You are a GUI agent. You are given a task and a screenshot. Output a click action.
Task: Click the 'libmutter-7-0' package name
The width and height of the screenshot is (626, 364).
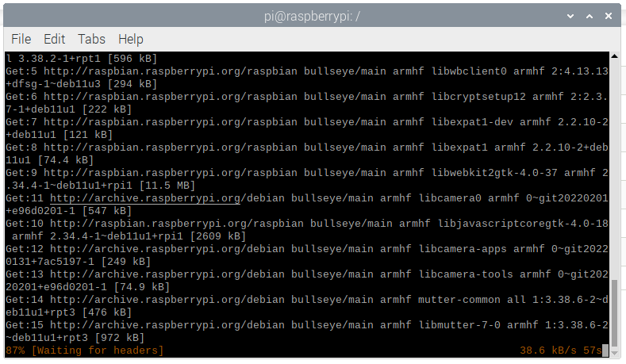click(459, 325)
